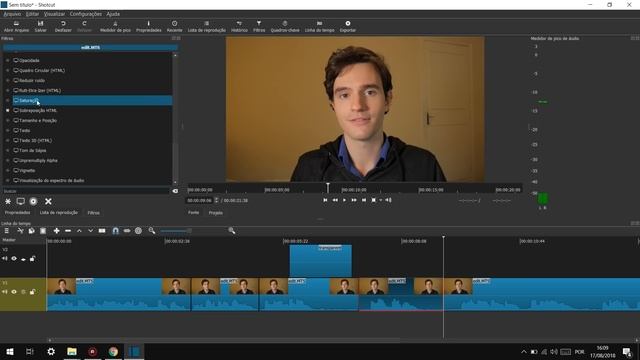
Task: Open the Arquivo menu
Action: tap(12, 14)
